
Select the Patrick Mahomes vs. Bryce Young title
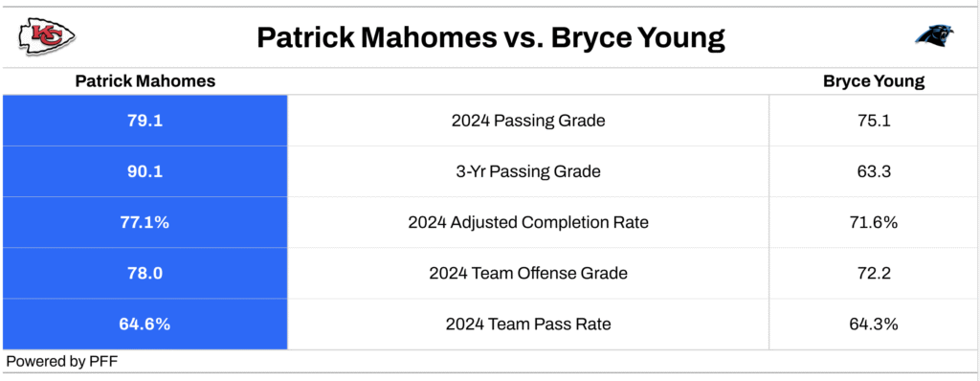tap(491, 38)
